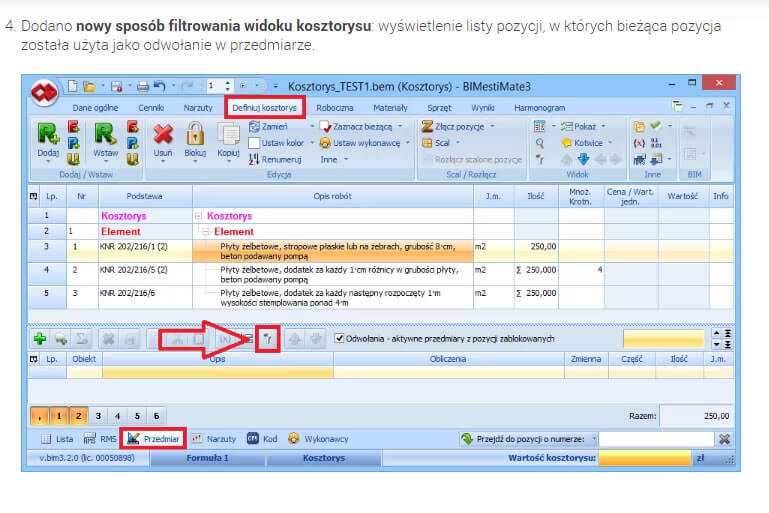Click Zaznacz bieżącą in the ribbon
The width and height of the screenshot is (769, 513).
point(356,127)
